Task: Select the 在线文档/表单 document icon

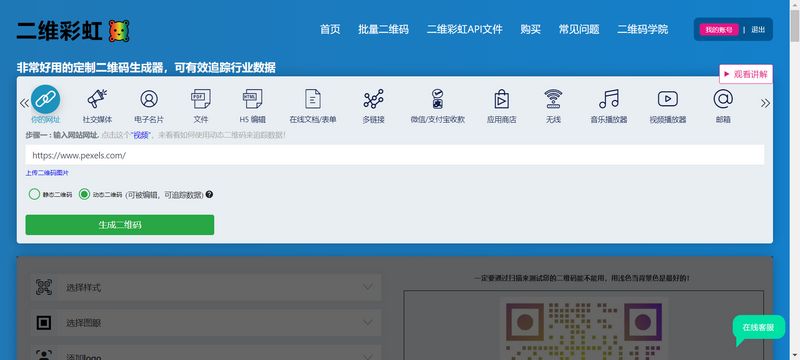Action: click(313, 99)
